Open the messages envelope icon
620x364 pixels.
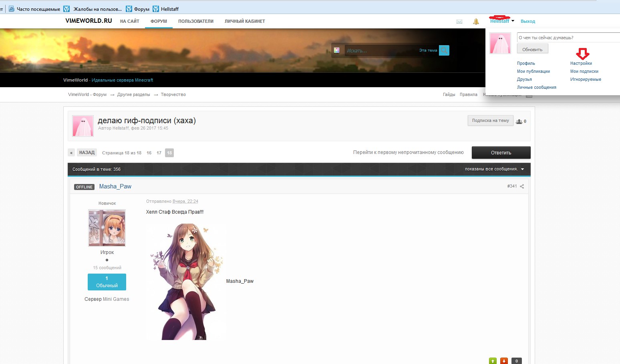459,22
